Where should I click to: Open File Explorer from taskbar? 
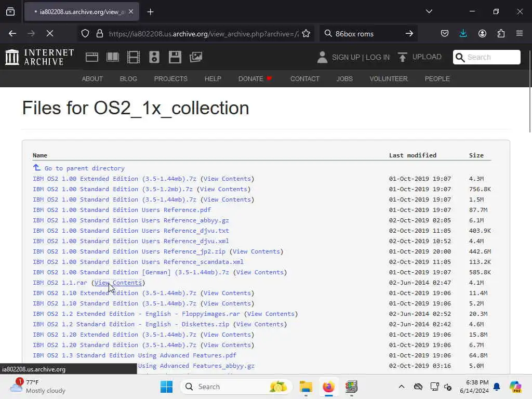coord(305,387)
